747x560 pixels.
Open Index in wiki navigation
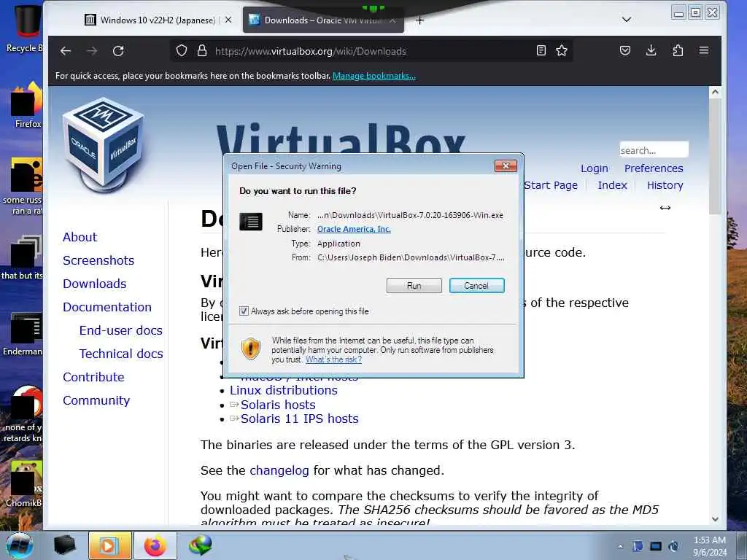612,185
